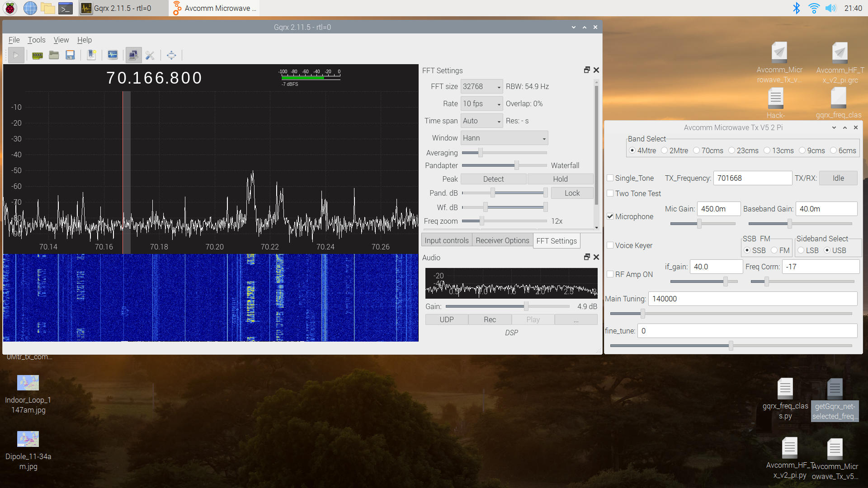This screenshot has height=488, width=868.
Task: Open the Tools menu
Action: (x=36, y=40)
